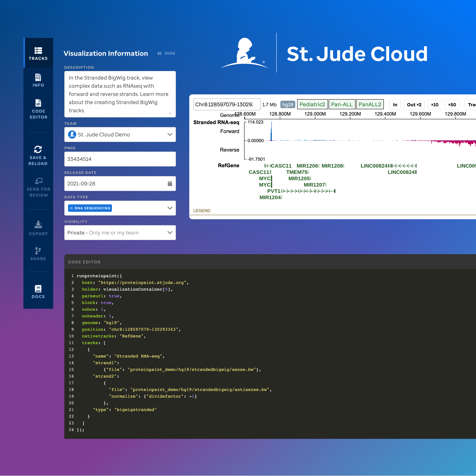Viewport: 476px width, 476px height.
Task: Click the 1.7 Mb range label
Action: click(269, 105)
